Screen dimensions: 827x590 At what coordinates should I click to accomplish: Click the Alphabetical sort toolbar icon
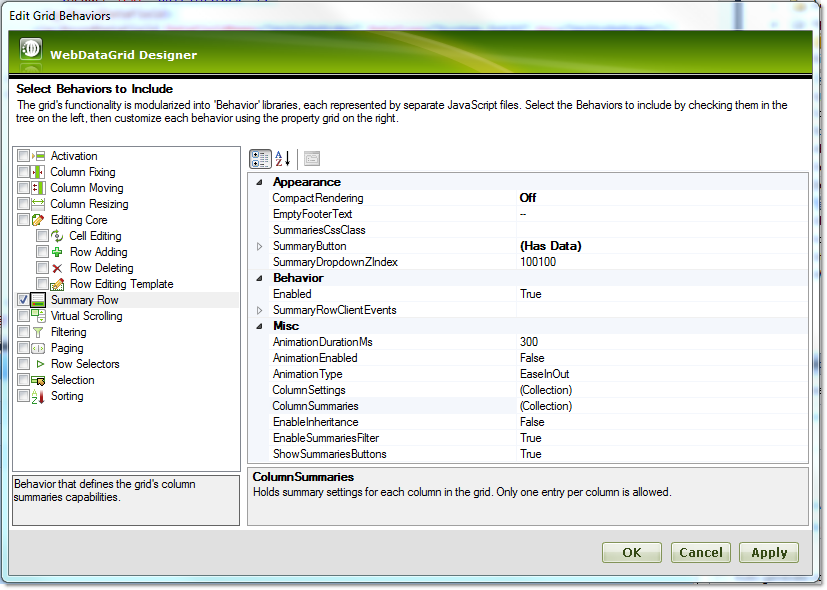pos(282,158)
